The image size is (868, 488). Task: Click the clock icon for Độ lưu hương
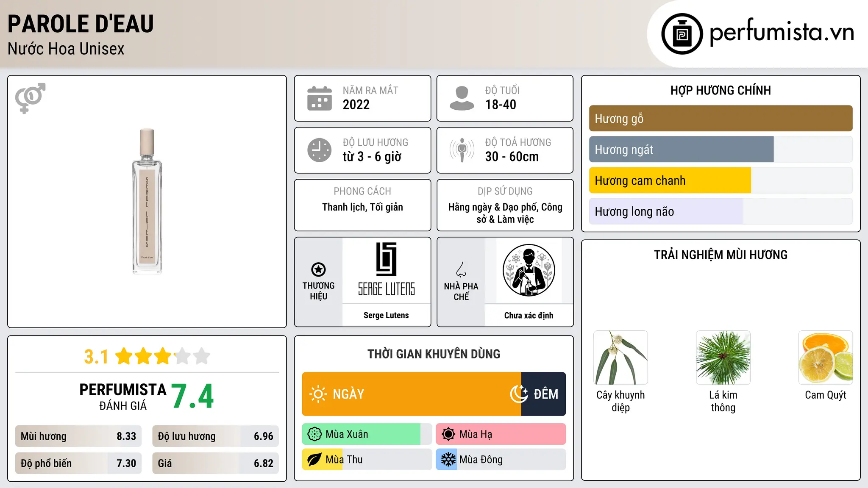click(x=319, y=150)
